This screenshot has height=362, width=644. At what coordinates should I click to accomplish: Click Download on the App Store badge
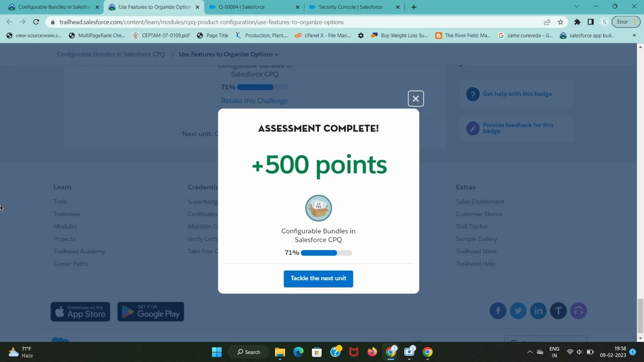(x=80, y=312)
